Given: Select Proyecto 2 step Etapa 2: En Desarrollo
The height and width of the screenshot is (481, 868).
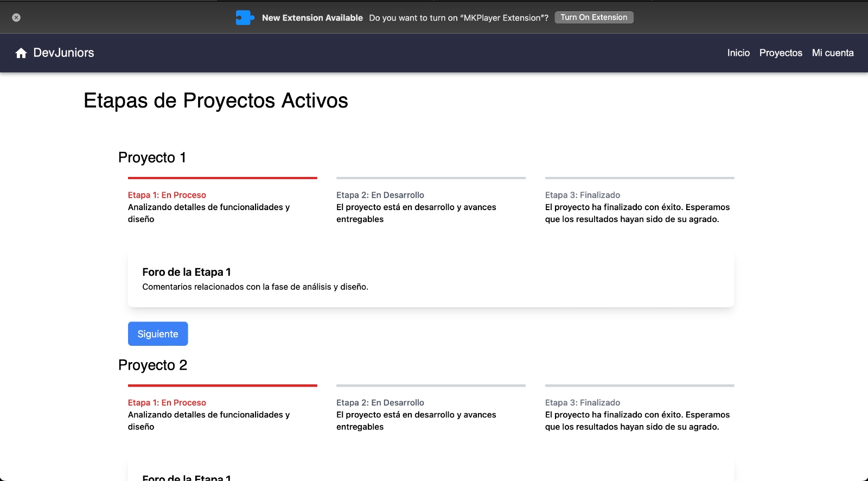Looking at the screenshot, I should (380, 403).
